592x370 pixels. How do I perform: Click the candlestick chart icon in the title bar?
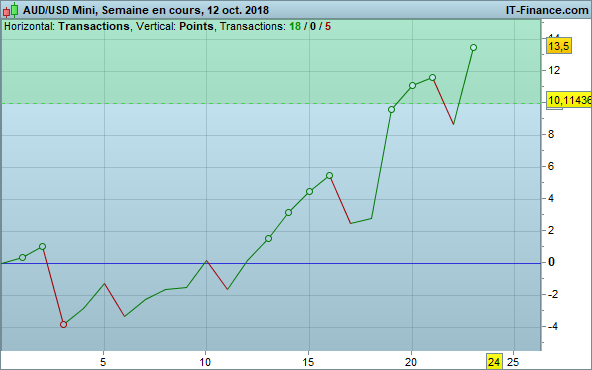coord(11,10)
